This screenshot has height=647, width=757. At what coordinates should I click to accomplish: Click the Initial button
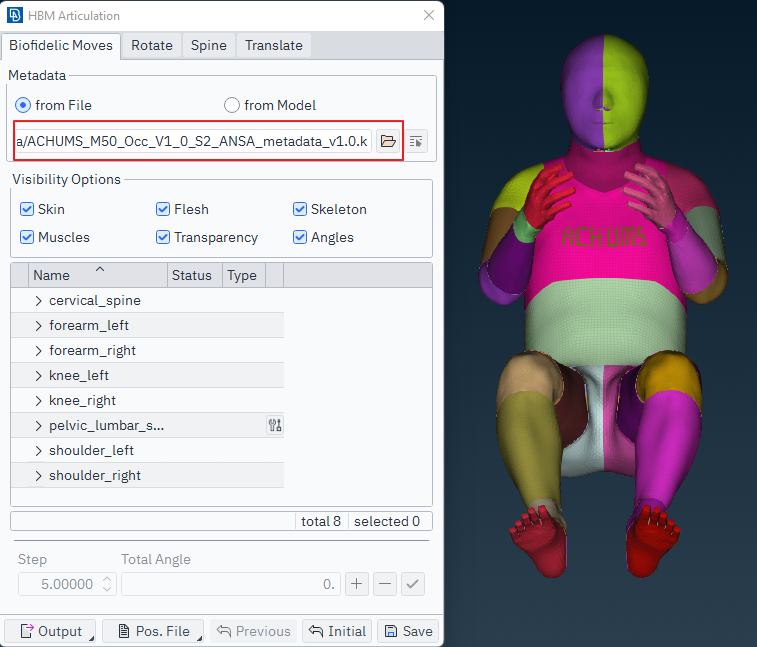pyautogui.click(x=337, y=631)
